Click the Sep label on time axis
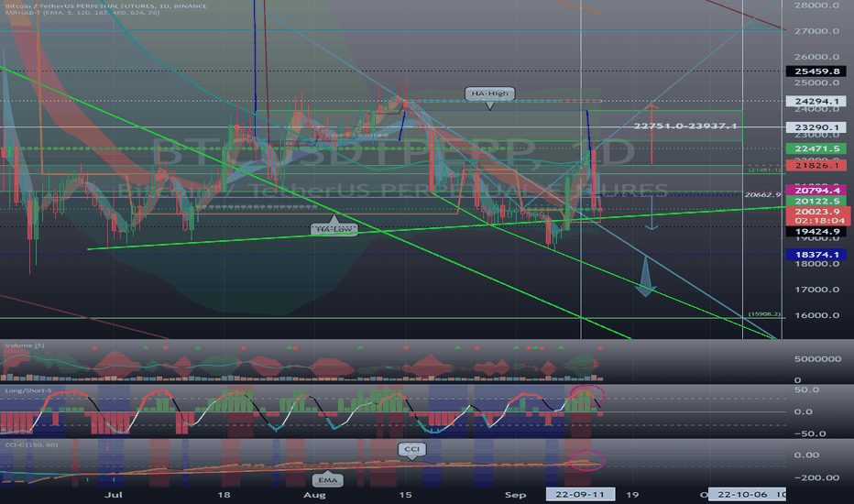This screenshot has width=854, height=504. [x=515, y=495]
